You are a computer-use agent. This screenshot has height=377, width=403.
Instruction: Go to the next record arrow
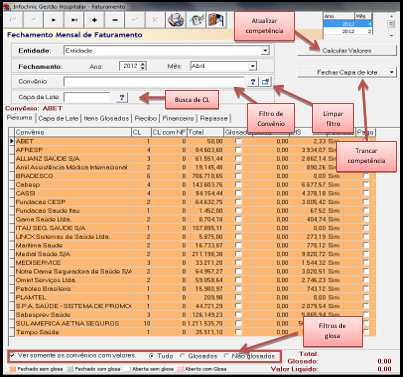click(53, 20)
